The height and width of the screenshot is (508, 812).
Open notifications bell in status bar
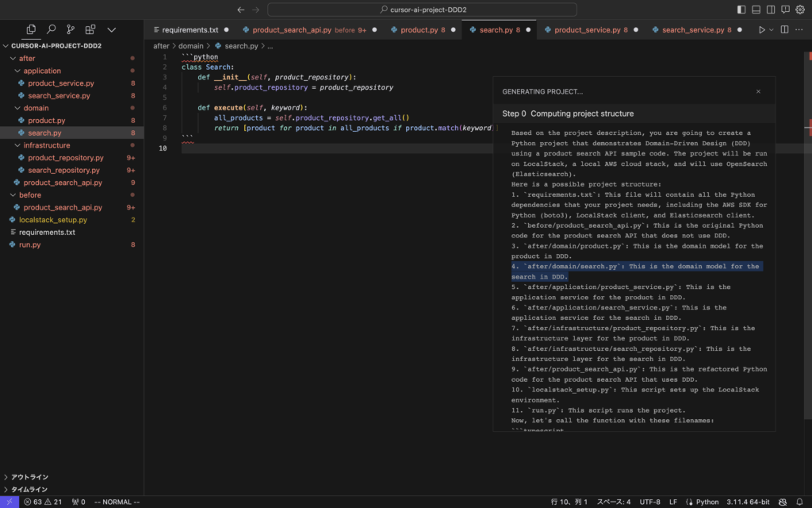[799, 502]
